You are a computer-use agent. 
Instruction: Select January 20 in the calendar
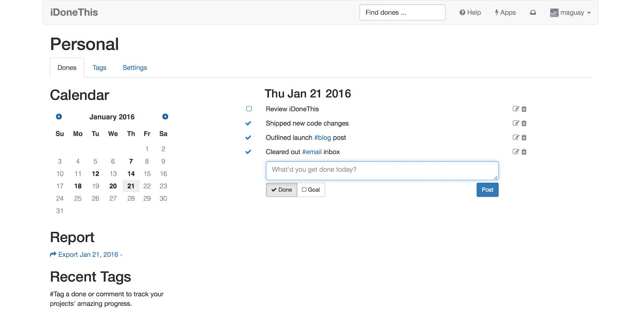coord(113,186)
